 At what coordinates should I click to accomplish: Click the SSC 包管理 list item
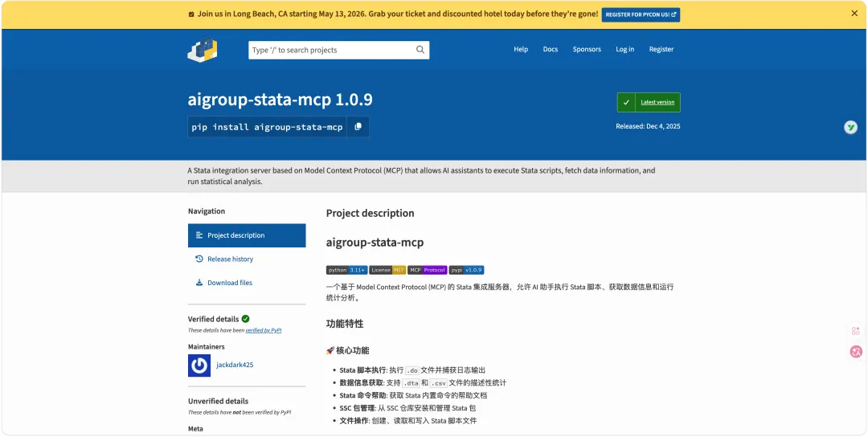[x=407, y=408]
